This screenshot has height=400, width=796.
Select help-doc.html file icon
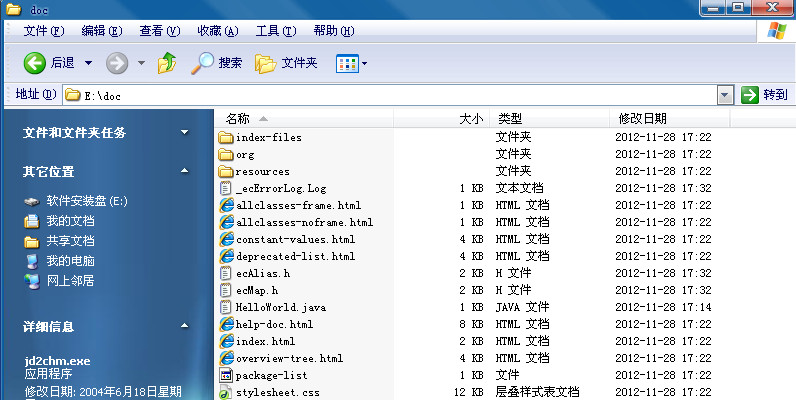[226, 324]
